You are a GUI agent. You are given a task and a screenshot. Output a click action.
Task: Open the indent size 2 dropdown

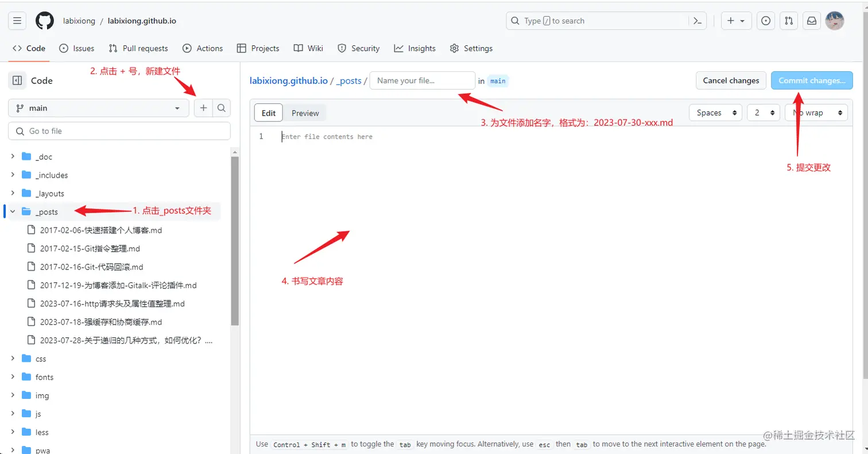tap(764, 113)
